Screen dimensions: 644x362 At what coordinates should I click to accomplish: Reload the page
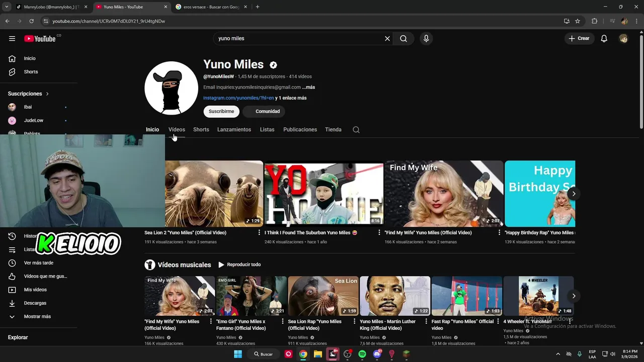(x=31, y=21)
